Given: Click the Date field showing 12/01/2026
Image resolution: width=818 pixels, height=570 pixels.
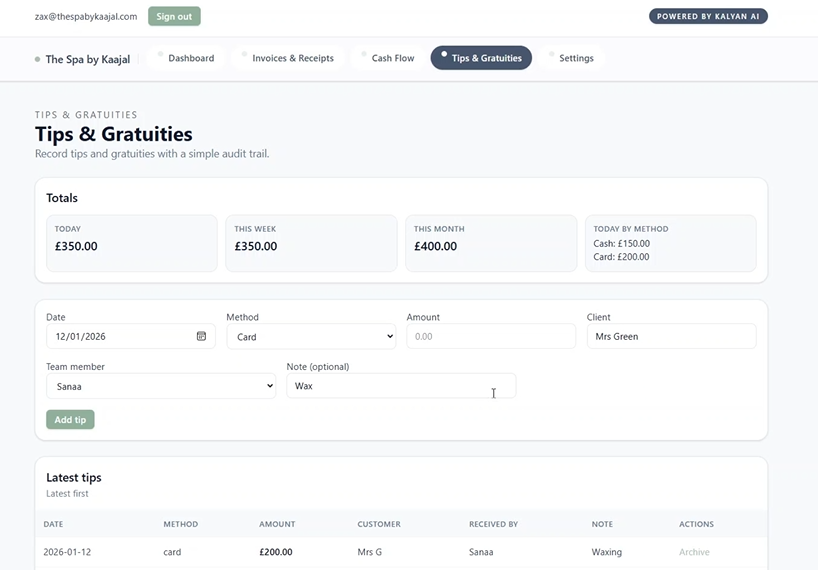Looking at the screenshot, I should [x=120, y=337].
